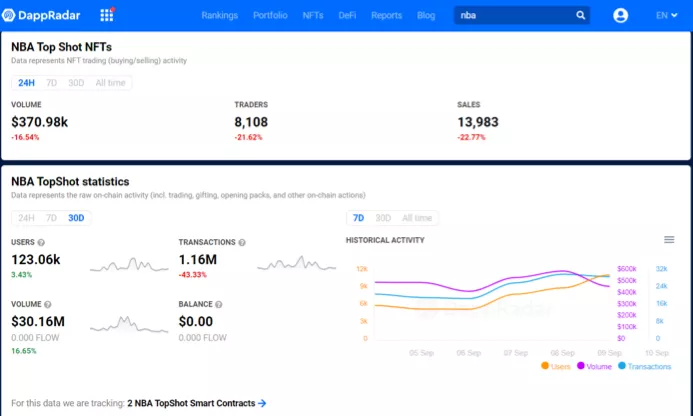The image size is (693, 416).
Task: Click the 3.43% users change
Action: point(22,275)
